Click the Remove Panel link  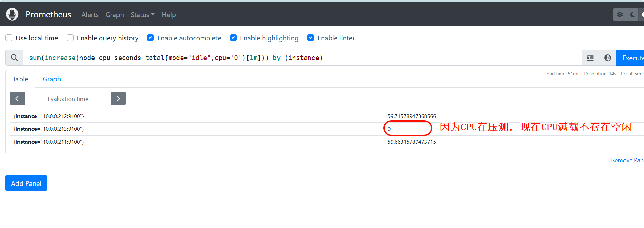(x=627, y=160)
